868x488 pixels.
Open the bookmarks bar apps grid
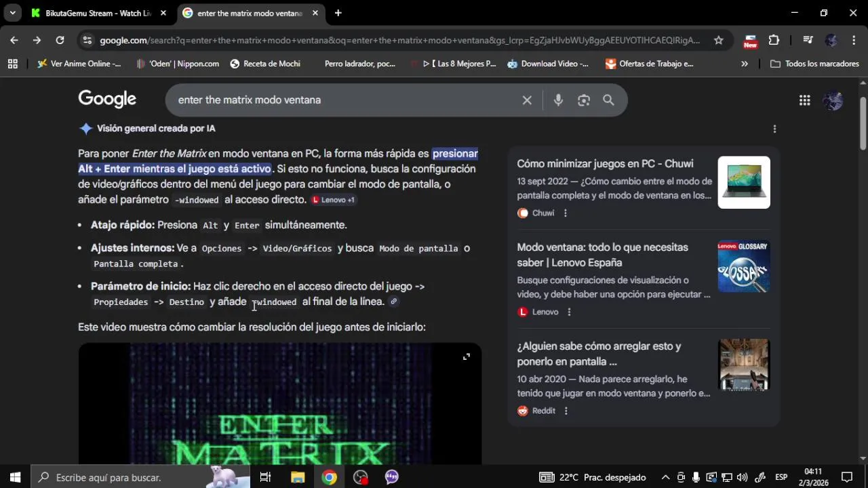tap(12, 64)
